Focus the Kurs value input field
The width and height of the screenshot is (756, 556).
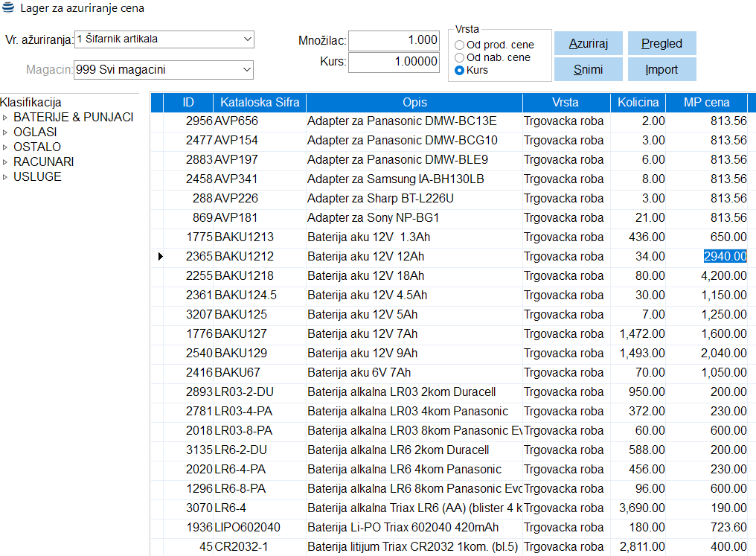coord(394,62)
